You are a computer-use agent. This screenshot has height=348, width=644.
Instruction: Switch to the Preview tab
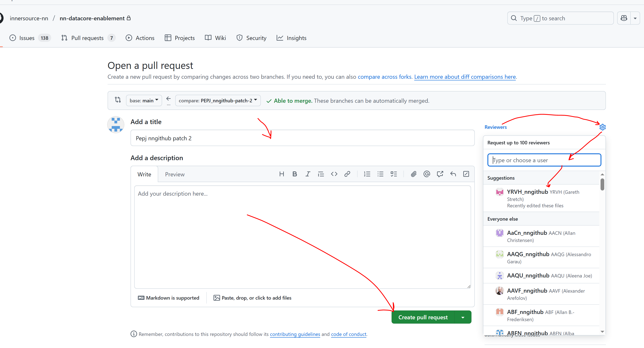(175, 174)
